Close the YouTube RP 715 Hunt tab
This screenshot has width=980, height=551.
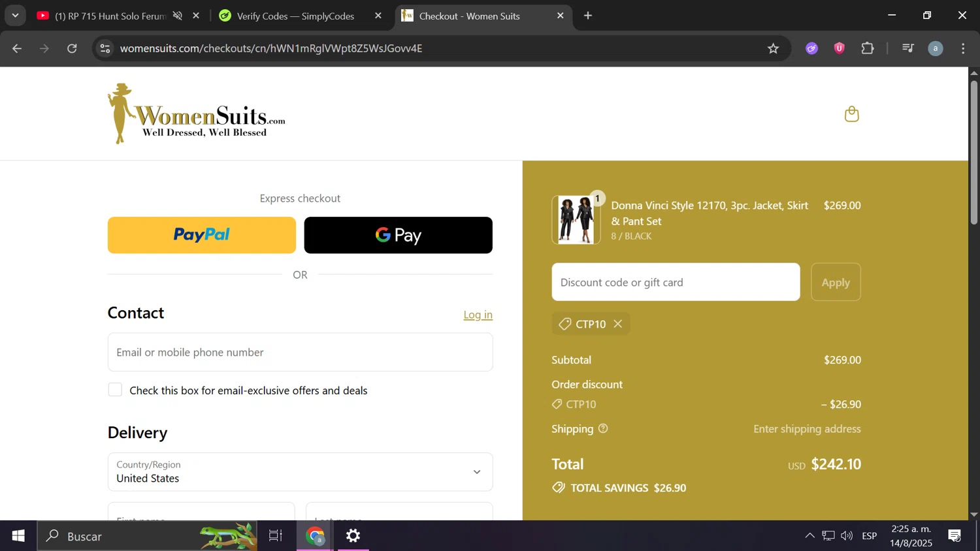[x=196, y=16]
